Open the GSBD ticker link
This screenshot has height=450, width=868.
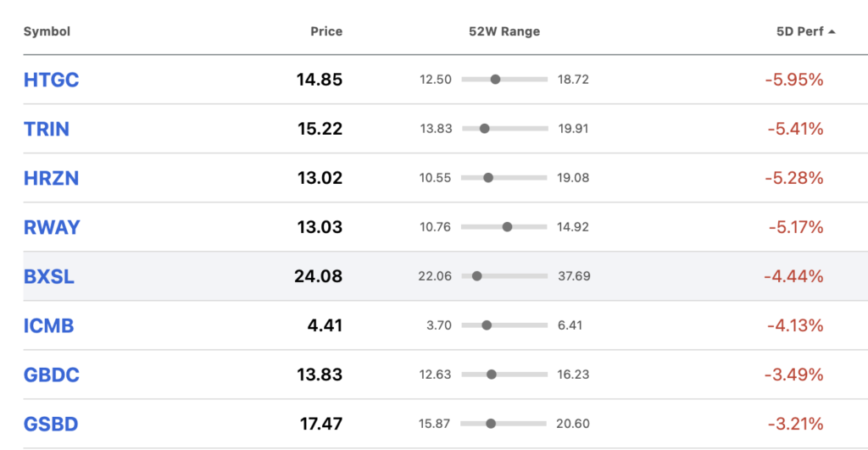pyautogui.click(x=51, y=424)
